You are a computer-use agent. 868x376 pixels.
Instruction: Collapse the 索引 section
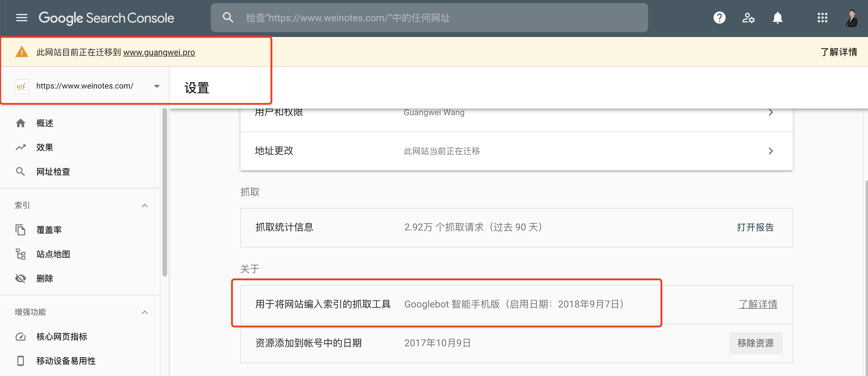tap(144, 205)
